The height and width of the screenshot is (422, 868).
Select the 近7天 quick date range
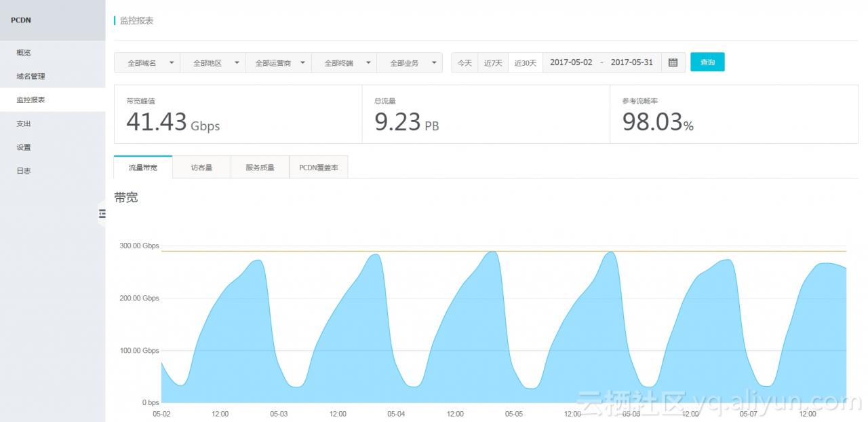[x=493, y=62]
